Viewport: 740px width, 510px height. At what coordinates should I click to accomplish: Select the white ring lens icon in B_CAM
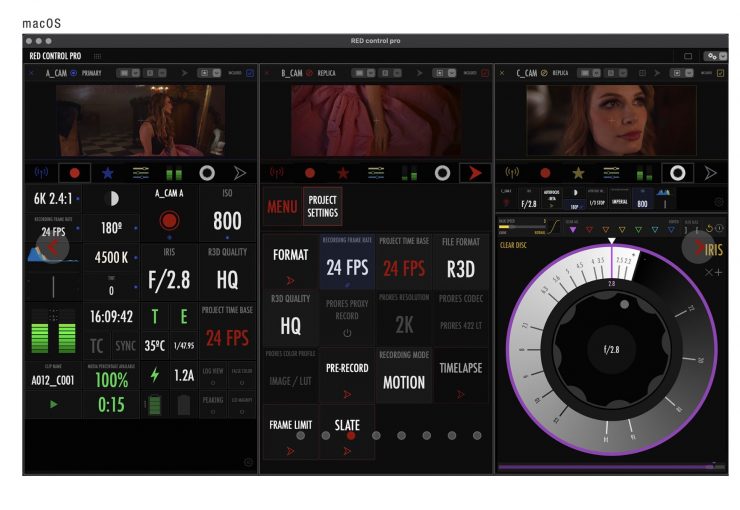coord(441,173)
